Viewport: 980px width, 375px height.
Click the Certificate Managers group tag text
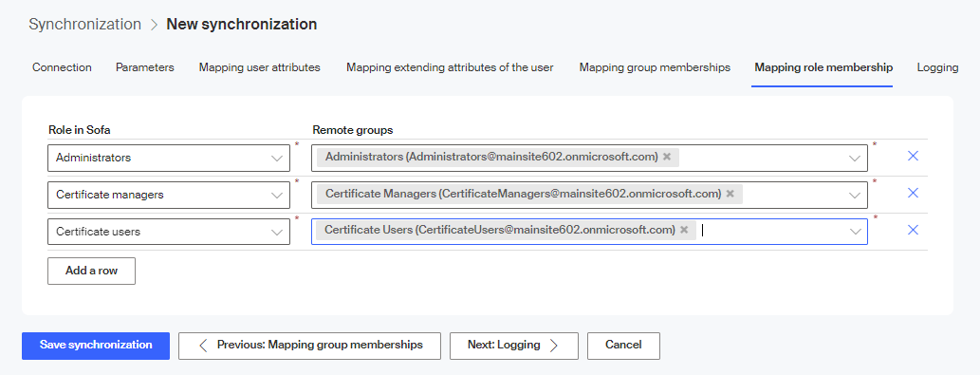(523, 194)
